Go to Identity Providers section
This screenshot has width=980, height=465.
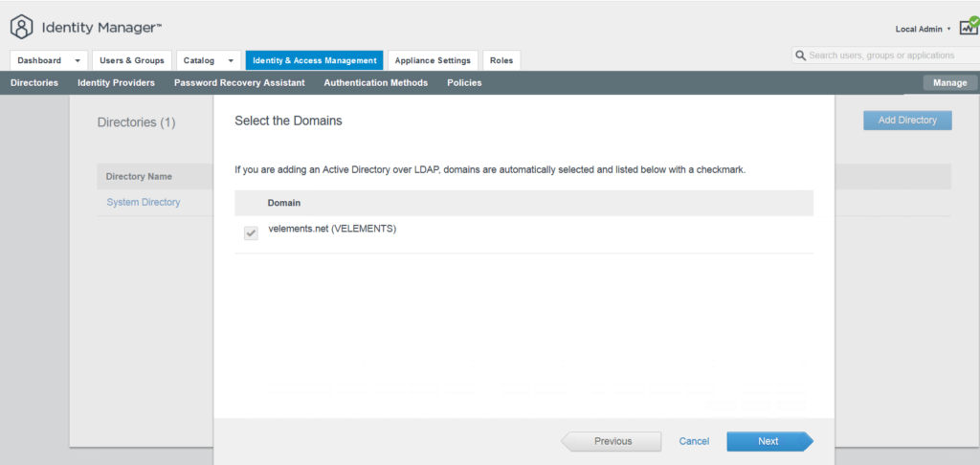pyautogui.click(x=116, y=83)
